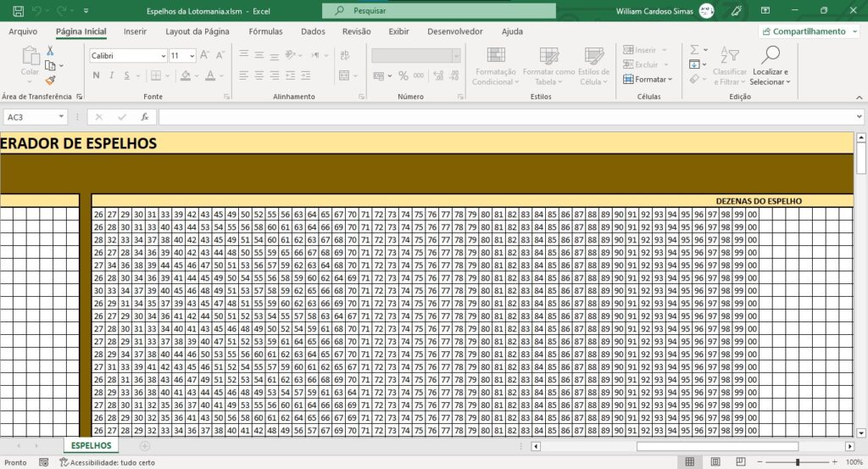Click the text orientation icon
This screenshot has height=469, width=868.
290,55
